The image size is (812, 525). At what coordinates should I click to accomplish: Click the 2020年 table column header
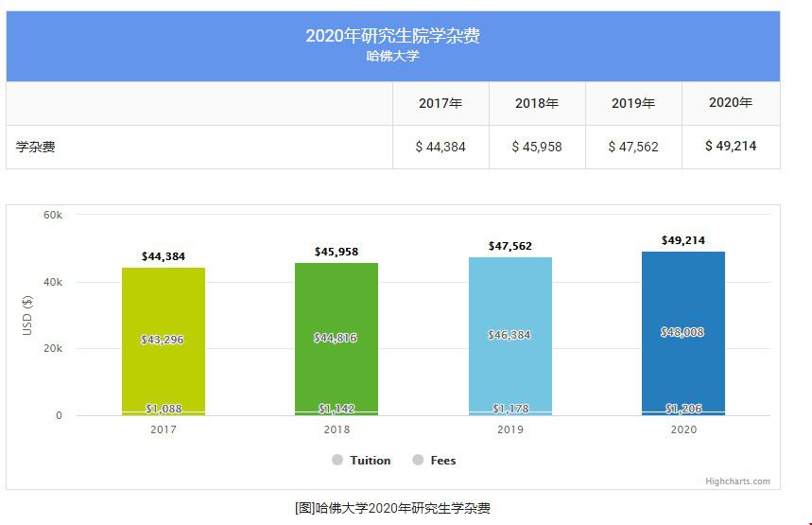coord(731,102)
